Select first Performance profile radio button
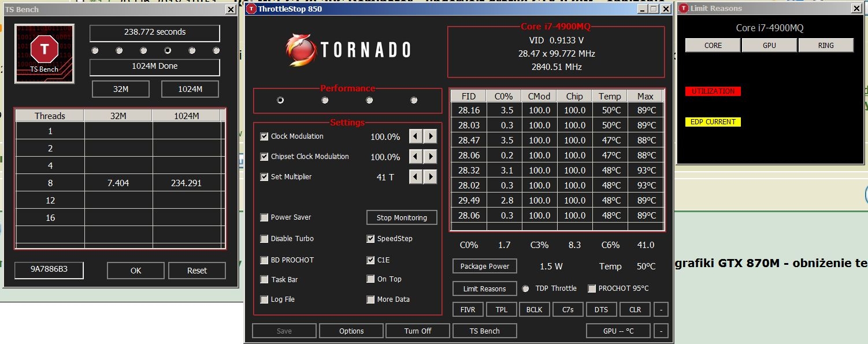 pos(280,100)
